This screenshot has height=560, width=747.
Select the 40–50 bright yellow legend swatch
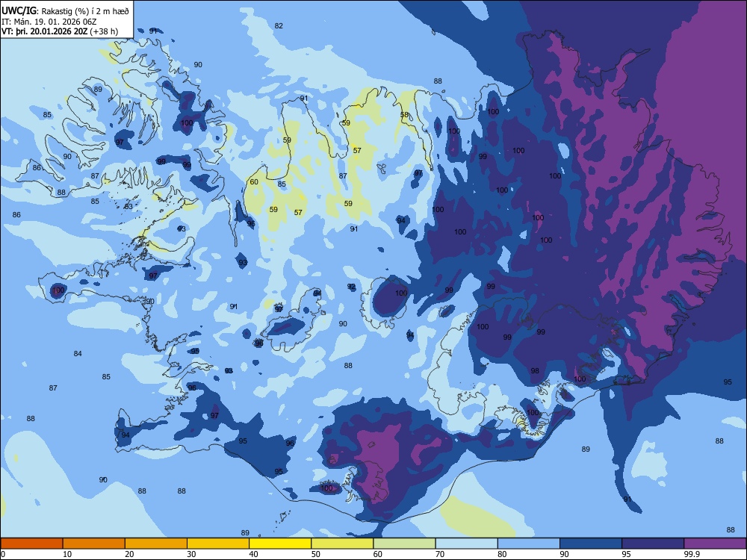(x=280, y=544)
